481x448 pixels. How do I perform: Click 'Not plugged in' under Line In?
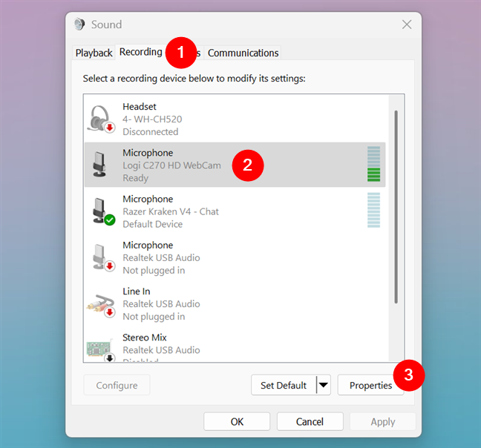click(x=154, y=317)
